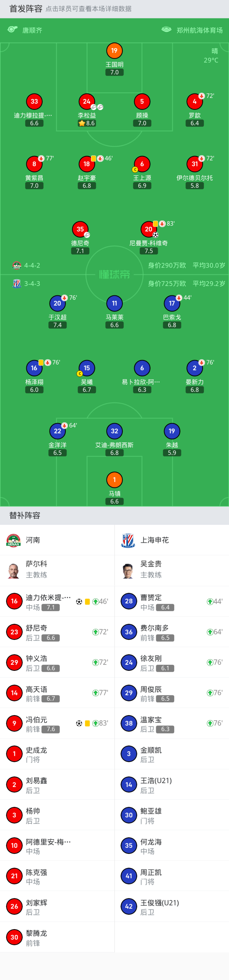Open substitute 曹赟定 number 28 badge
The width and height of the screenshot is (229, 980).
(129, 601)
